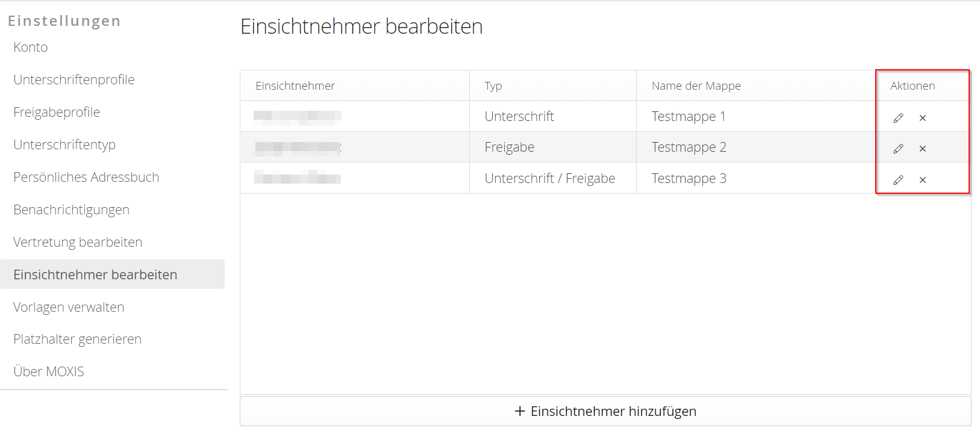Click the active Einsichtnehmer bearbeiten entry
Screen dimensions: 980x437
[95, 274]
